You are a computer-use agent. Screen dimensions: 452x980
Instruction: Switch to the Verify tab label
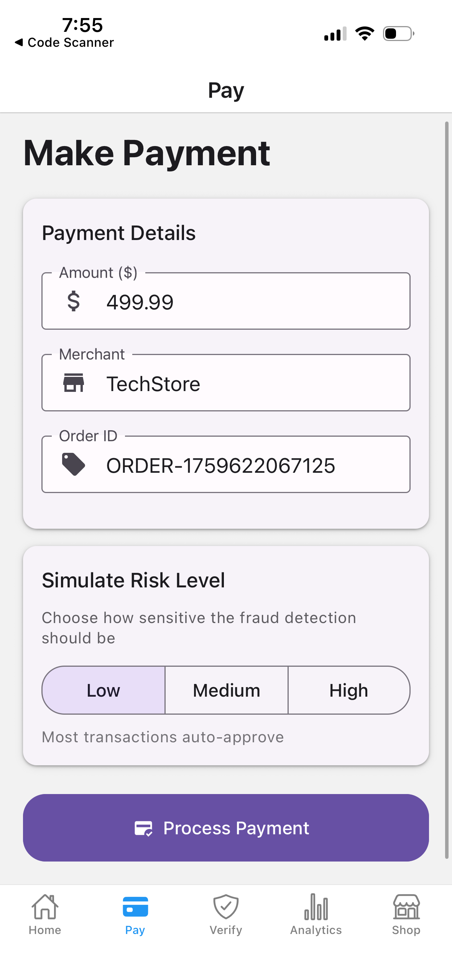coord(226,930)
